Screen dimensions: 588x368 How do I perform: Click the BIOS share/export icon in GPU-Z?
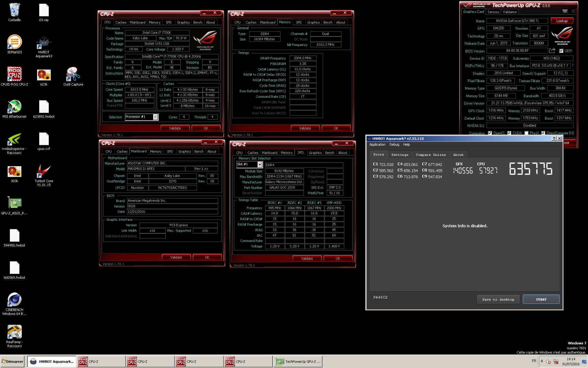pos(552,50)
